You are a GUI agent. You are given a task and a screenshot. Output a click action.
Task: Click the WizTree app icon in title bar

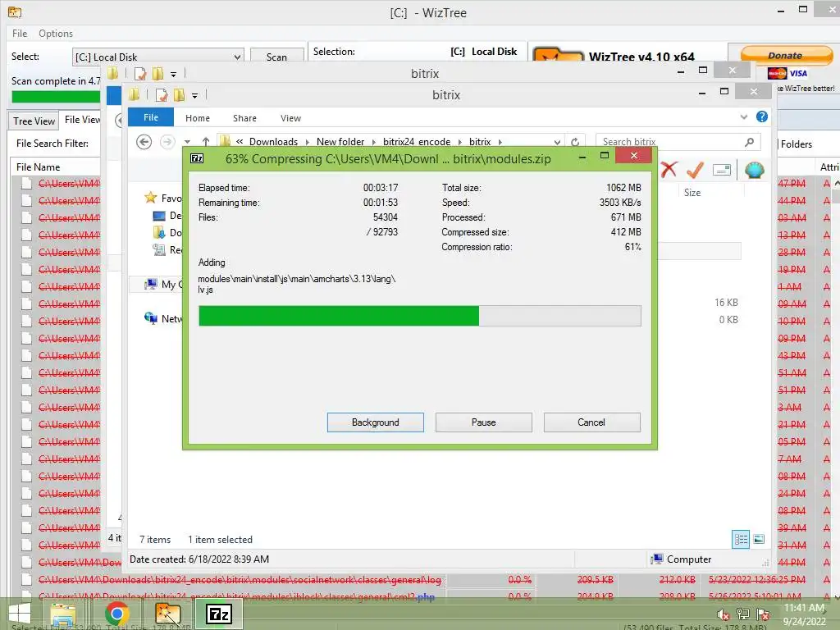click(x=15, y=11)
